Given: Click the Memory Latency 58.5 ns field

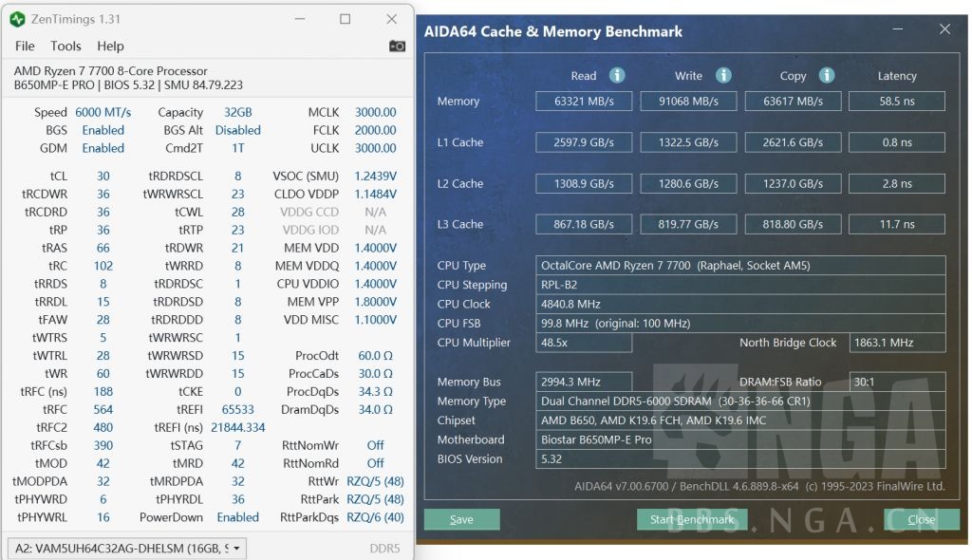Looking at the screenshot, I should [x=896, y=102].
